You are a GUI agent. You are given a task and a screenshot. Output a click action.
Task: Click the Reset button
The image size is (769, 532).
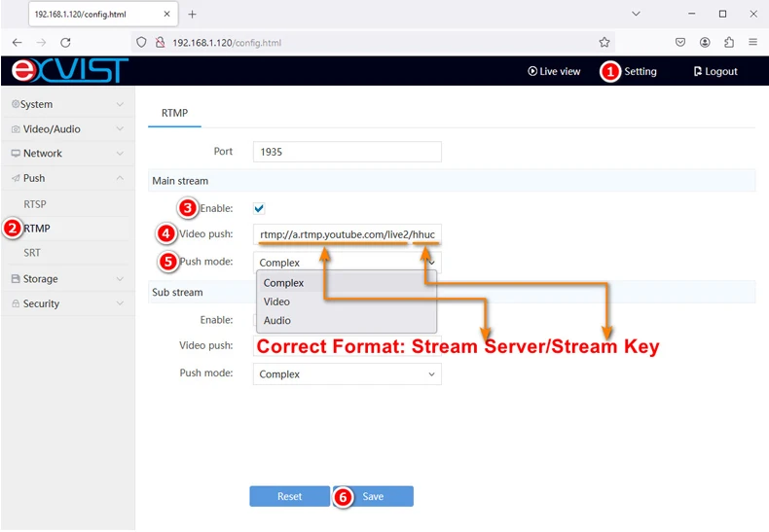point(289,496)
